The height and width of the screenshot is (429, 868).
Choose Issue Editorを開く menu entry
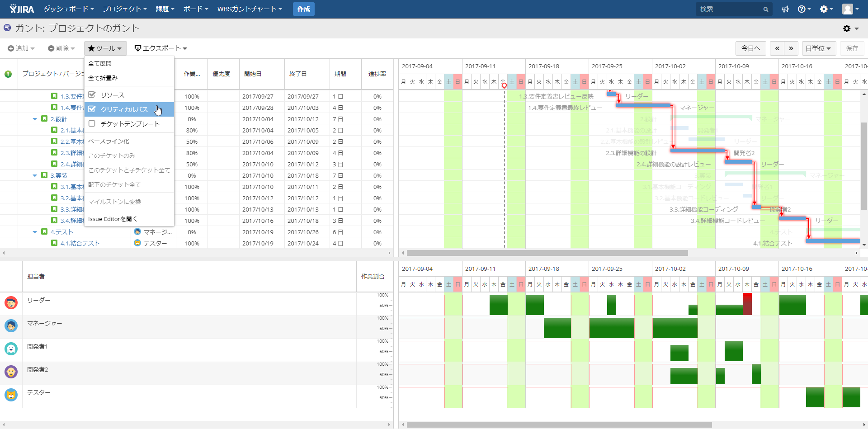[113, 219]
